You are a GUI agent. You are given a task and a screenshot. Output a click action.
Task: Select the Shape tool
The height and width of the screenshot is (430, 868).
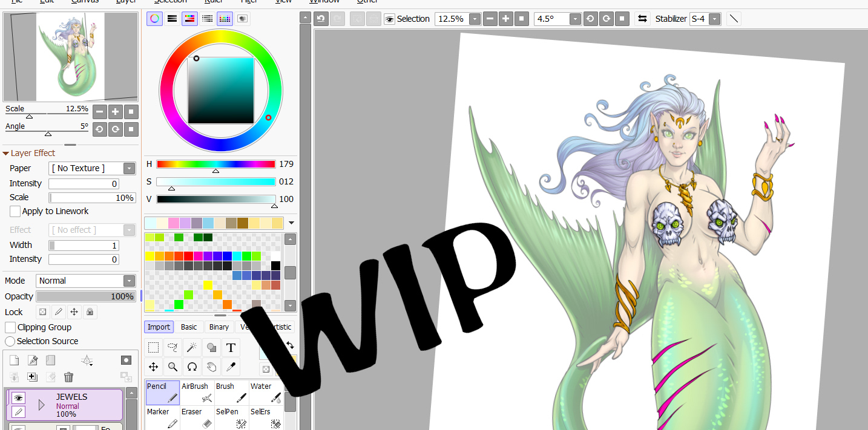[x=211, y=347]
